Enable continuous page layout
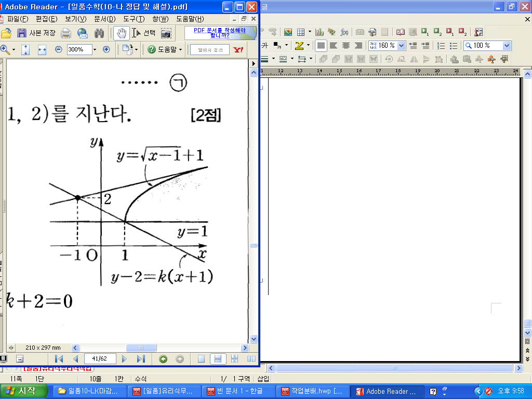 pos(218,358)
